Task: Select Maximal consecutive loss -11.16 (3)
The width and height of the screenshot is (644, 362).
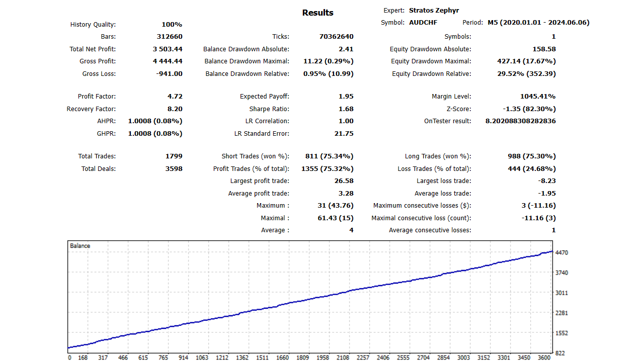Action: [539, 218]
